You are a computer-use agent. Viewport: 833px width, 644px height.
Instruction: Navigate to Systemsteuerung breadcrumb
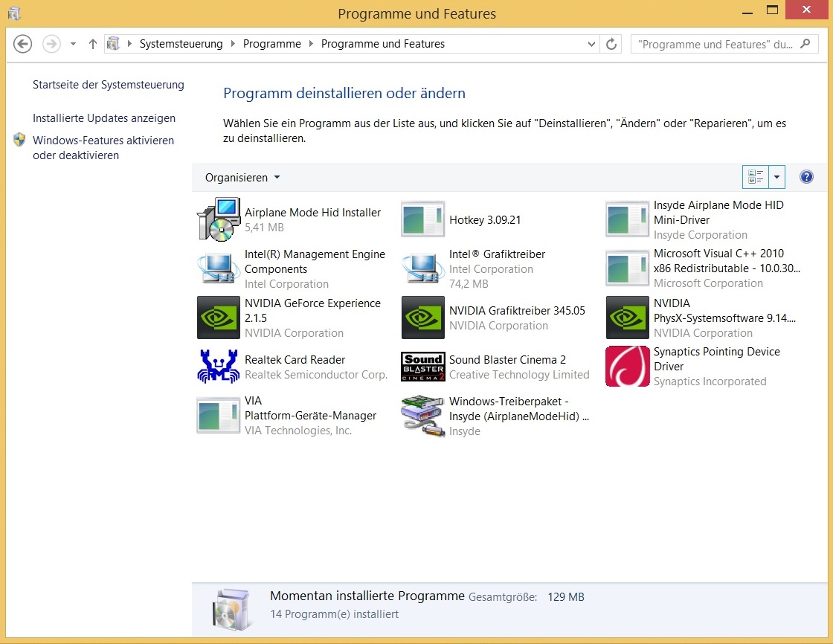point(181,44)
